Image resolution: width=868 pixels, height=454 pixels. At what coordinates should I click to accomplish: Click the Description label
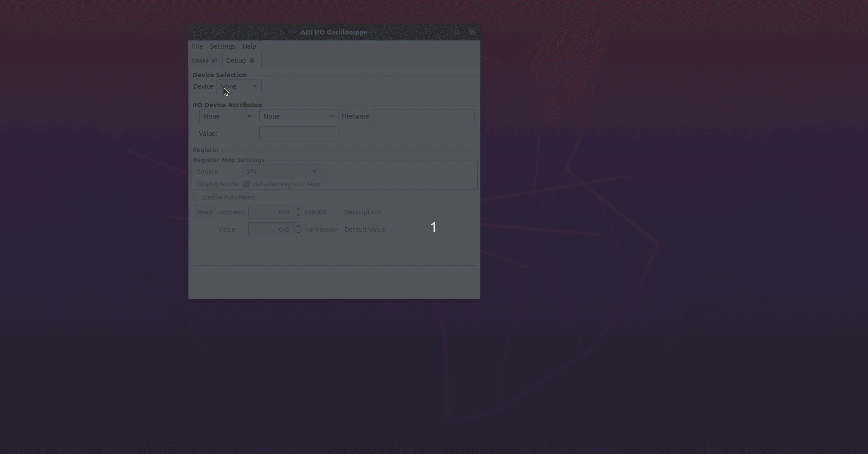(363, 212)
